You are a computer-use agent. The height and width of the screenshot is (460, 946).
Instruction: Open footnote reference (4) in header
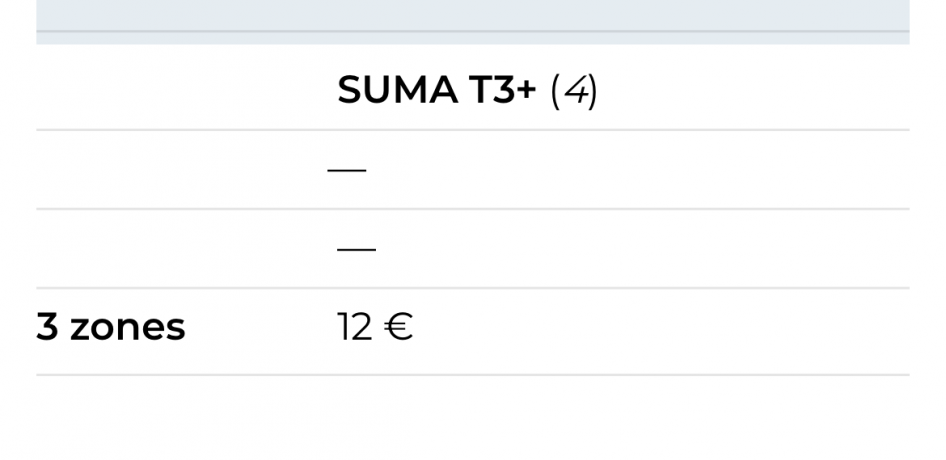(x=574, y=91)
